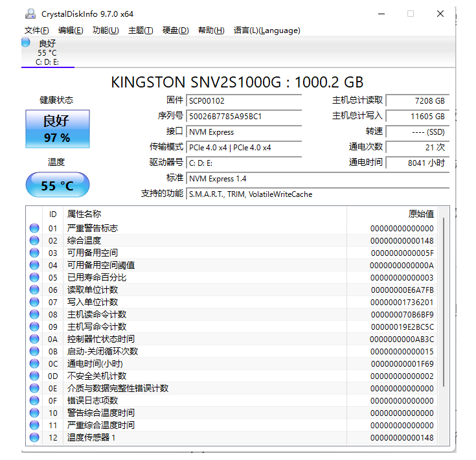476x460 pixels.
Task: Click status orb for attribute 10 警告综合温度时间
Action: (x=34, y=413)
